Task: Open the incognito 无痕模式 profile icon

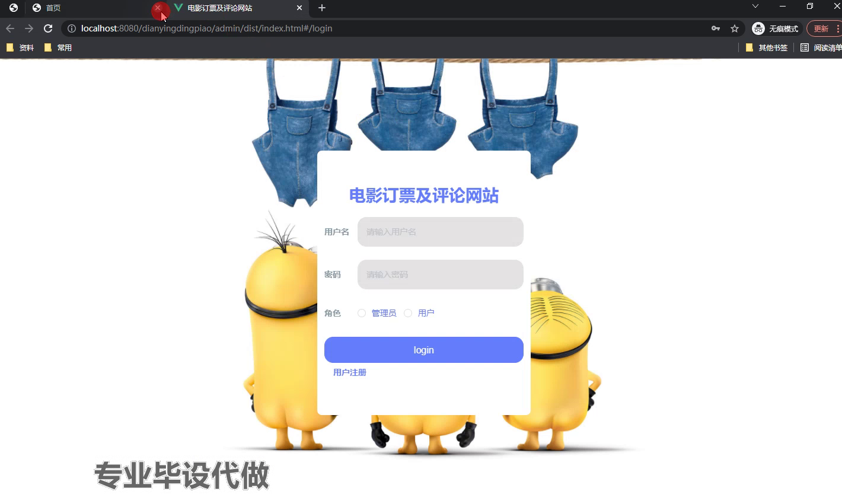Action: [776, 28]
